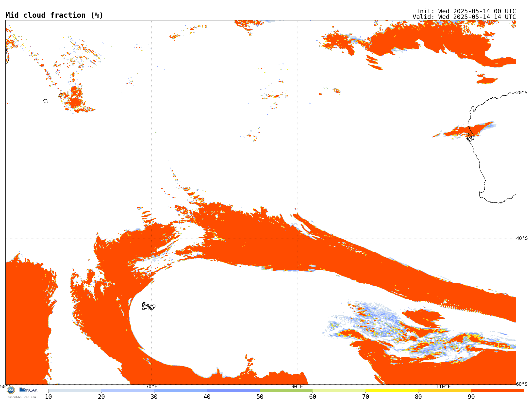Image resolution: width=532 pixels, height=400 pixels.
Task: Click the '110°E' longitude label
Action: pyautogui.click(x=443, y=387)
